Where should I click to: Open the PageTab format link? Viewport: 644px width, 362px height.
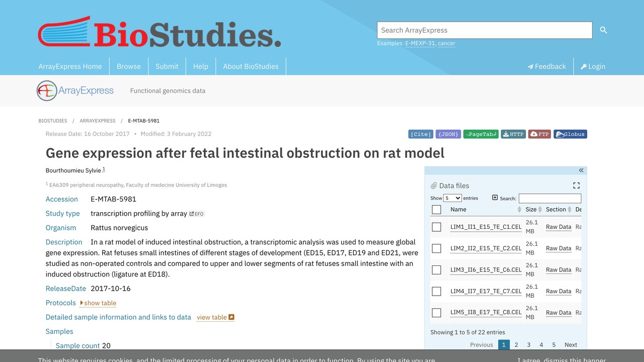[481, 134]
